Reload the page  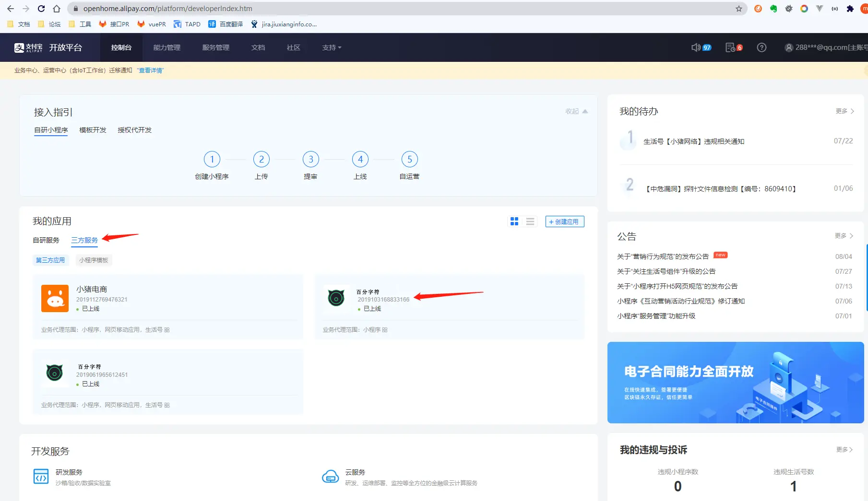click(x=41, y=9)
